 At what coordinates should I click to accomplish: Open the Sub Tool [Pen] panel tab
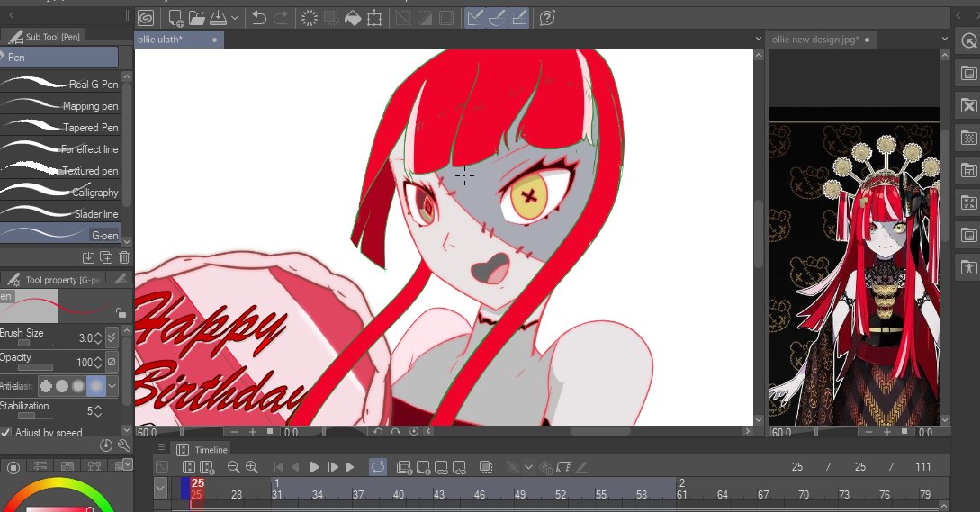(44, 37)
